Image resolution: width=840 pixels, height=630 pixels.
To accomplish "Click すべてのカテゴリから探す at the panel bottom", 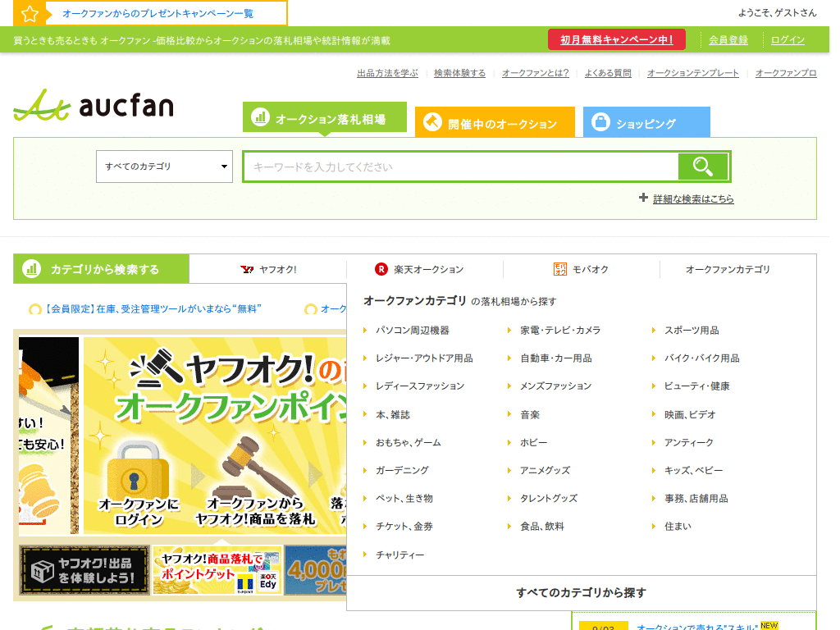I will point(582,592).
